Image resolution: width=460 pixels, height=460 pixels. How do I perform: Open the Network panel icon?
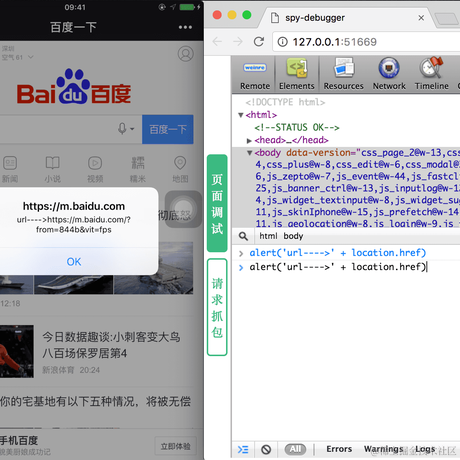pos(389,75)
